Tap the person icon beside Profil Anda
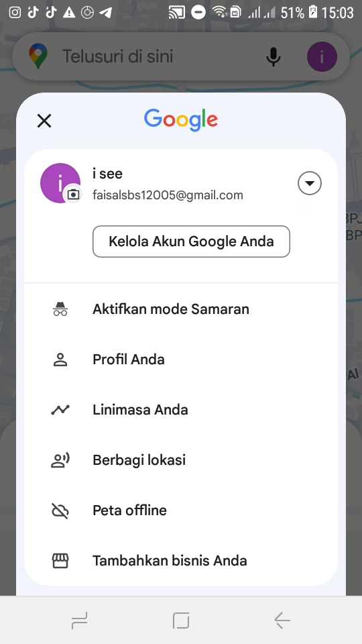 point(60,360)
